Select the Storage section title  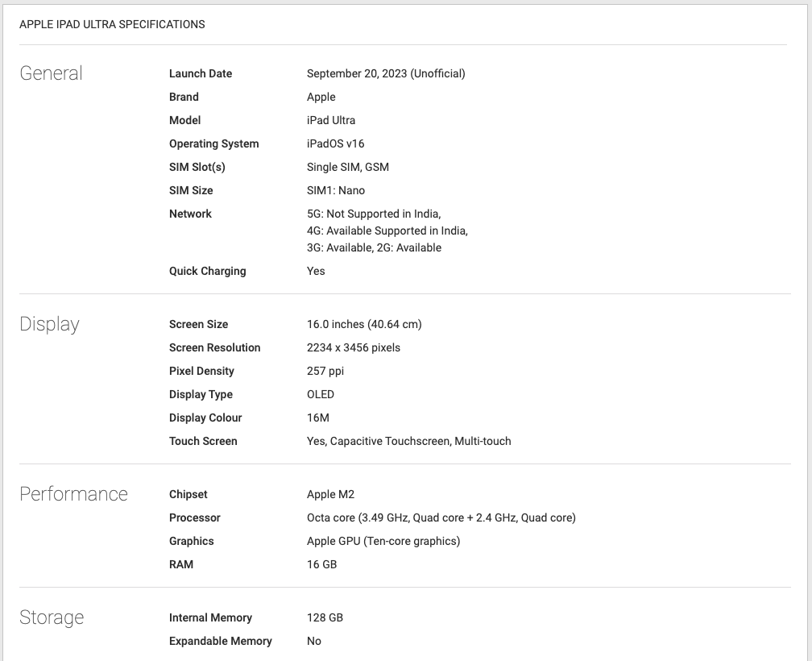pyautogui.click(x=52, y=617)
